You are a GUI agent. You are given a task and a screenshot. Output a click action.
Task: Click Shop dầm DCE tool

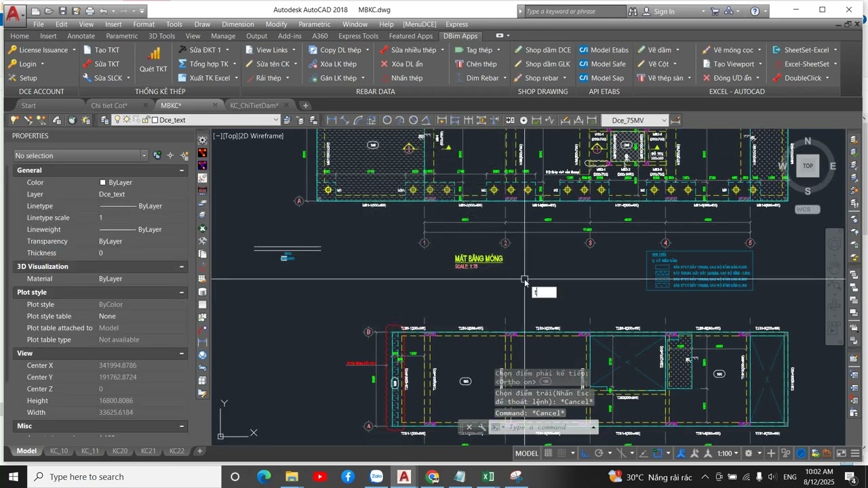point(542,49)
